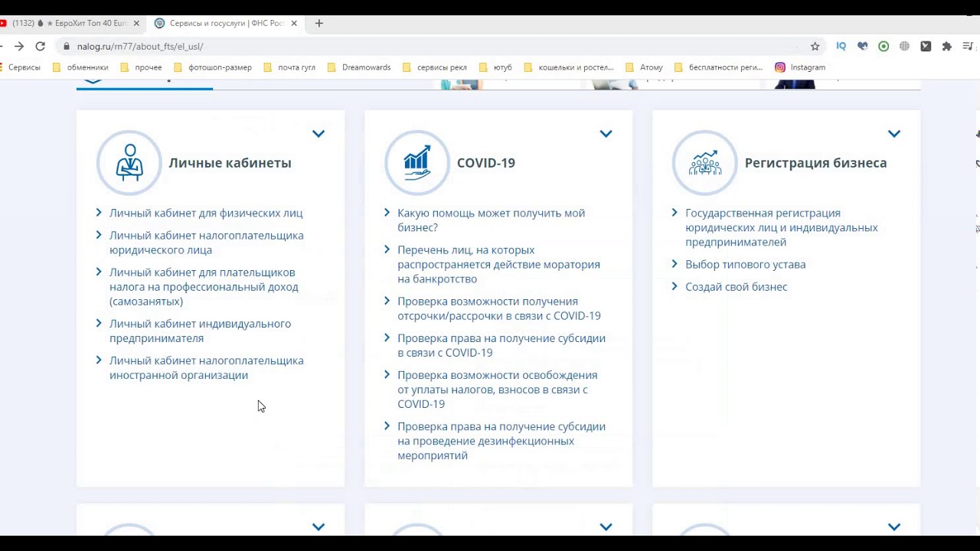Open Выбор типового устава link

point(746,265)
